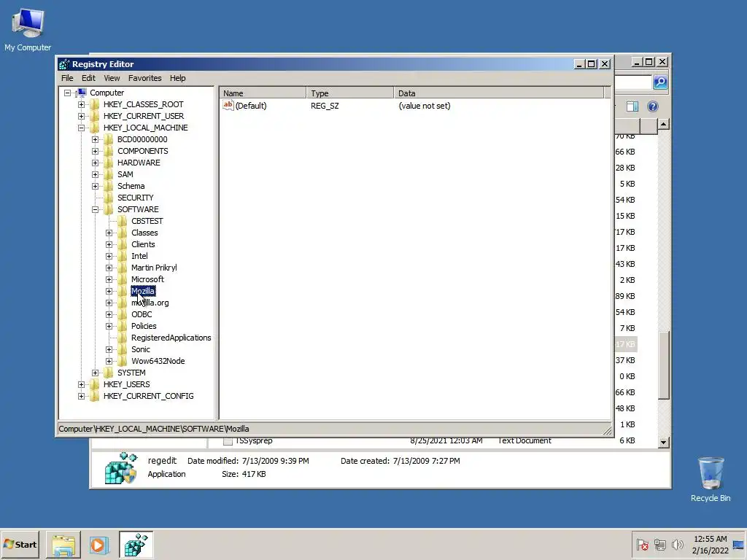
Task: Click the Explorer search magnifier button
Action: point(659,82)
